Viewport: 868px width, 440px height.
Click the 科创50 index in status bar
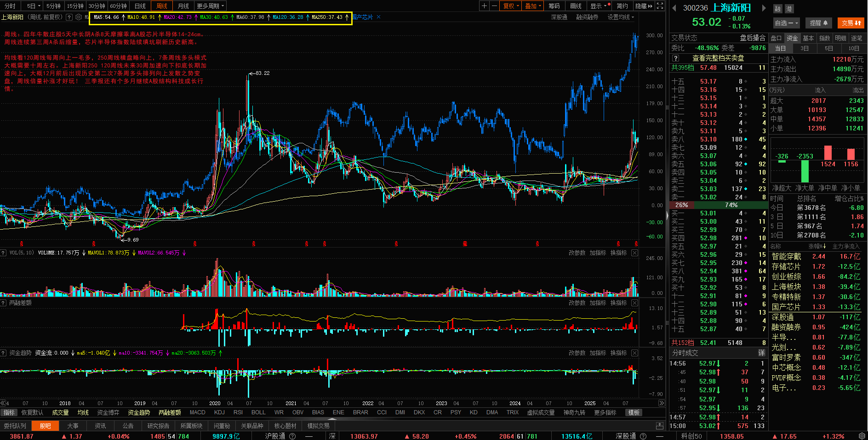coord(691,436)
